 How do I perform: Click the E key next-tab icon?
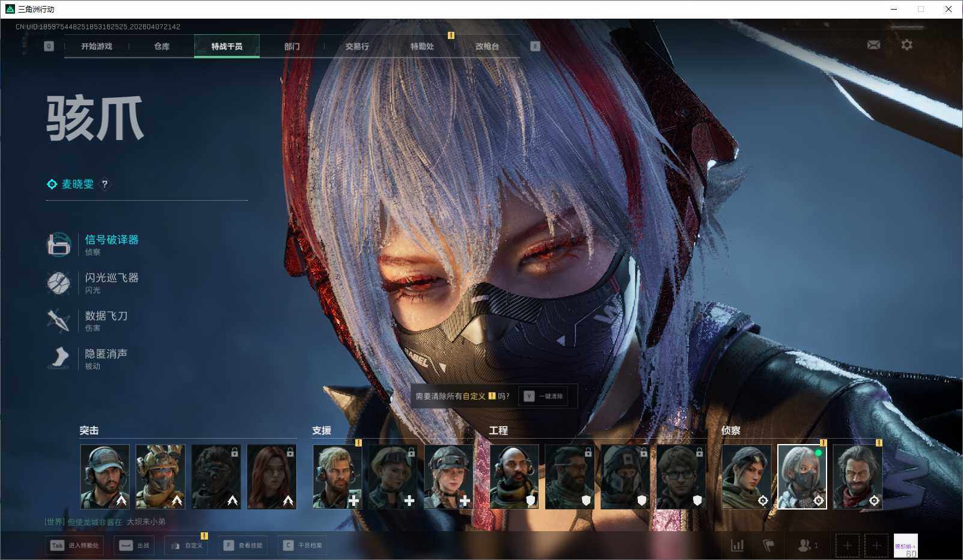point(535,46)
